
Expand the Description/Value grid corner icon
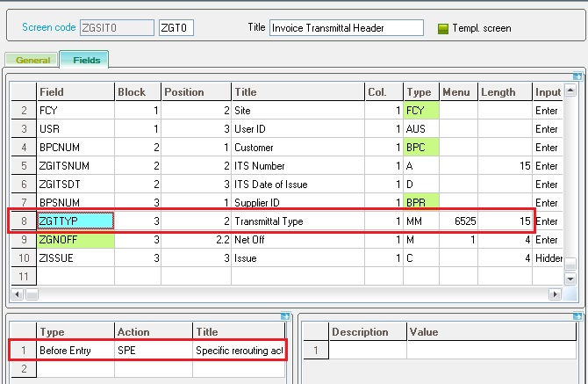(x=577, y=316)
